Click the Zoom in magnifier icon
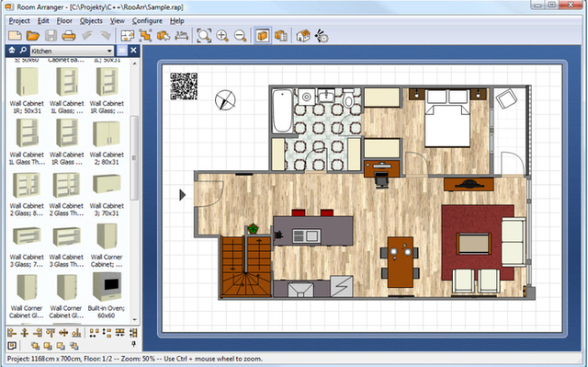Screen dimensions: 588x367 click(x=222, y=36)
